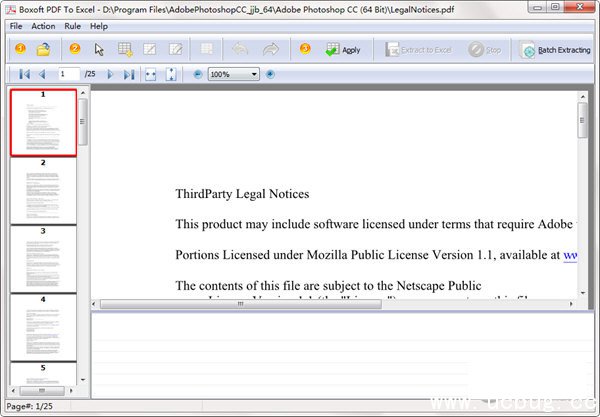Viewport: 600px width, 417px height.
Task: Click document vertical scrollbar handle
Action: [582, 120]
